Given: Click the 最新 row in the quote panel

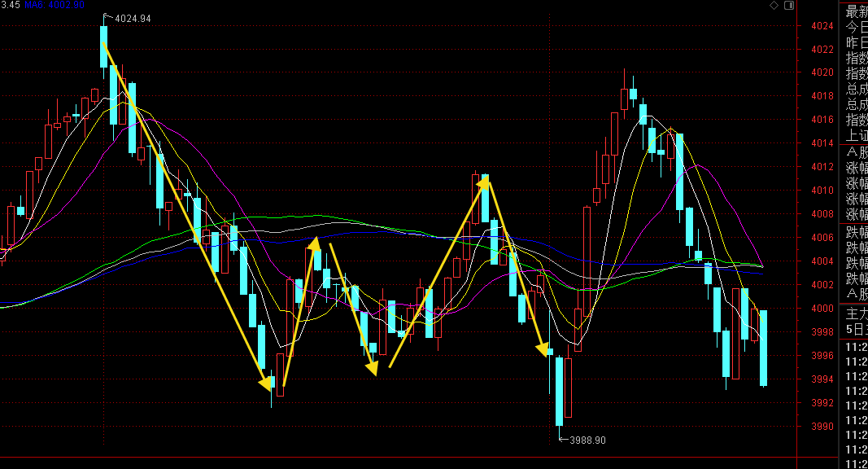Looking at the screenshot, I should coord(856,11).
